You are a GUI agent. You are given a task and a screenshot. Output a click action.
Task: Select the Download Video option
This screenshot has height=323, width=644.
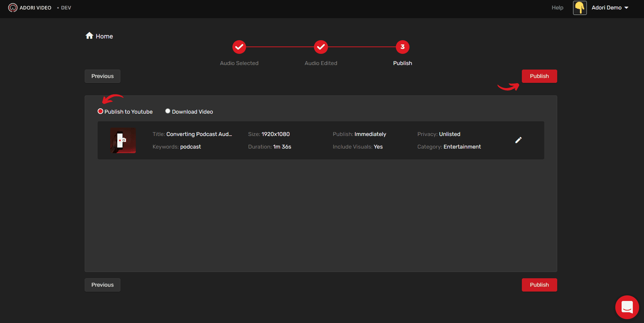pyautogui.click(x=168, y=110)
